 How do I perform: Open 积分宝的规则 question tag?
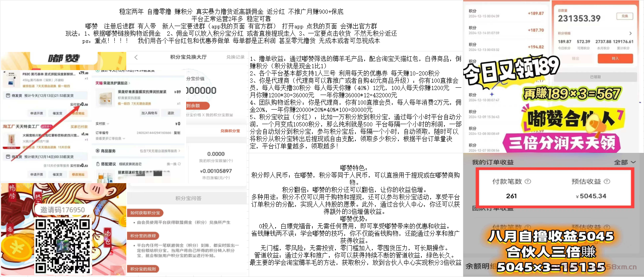(143, 269)
